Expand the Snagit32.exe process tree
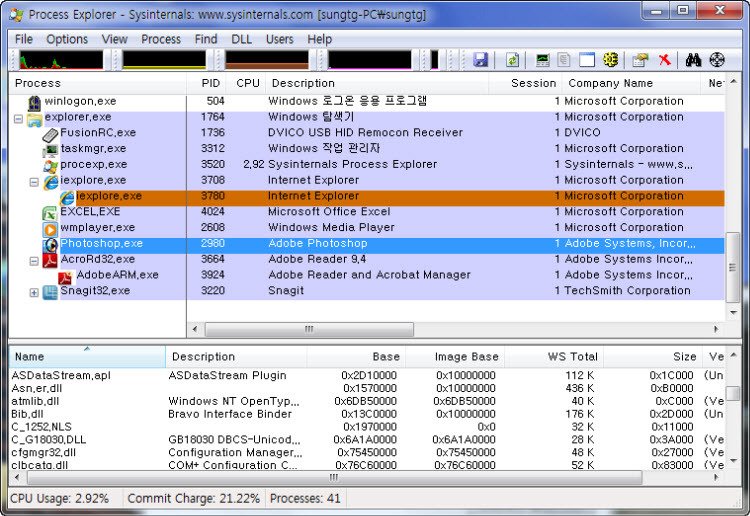 pos(34,292)
